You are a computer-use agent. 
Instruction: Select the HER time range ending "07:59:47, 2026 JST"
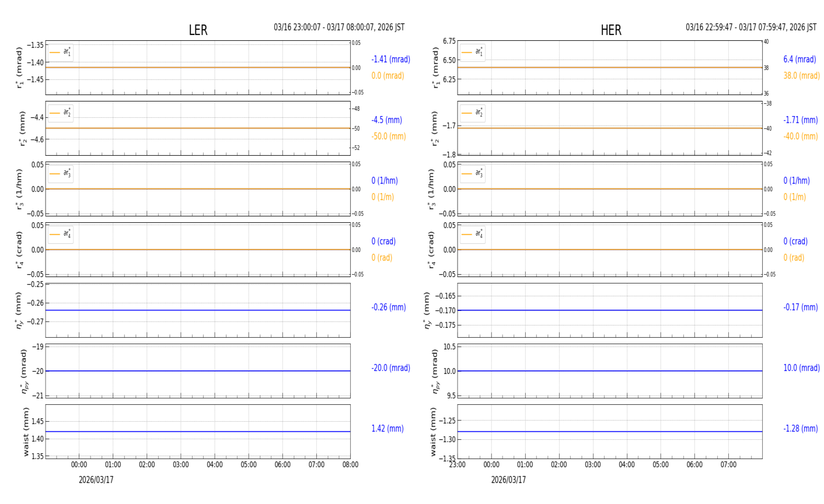pyautogui.click(x=751, y=27)
